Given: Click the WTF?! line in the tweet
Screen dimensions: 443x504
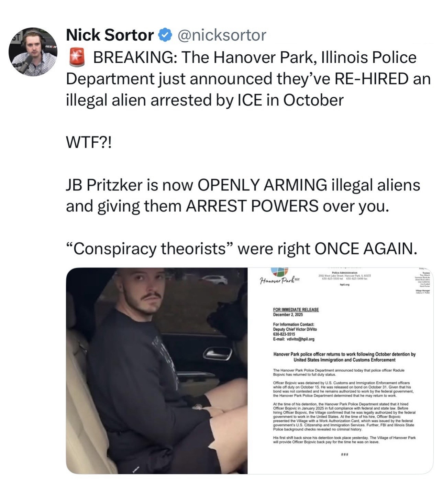Looking at the screenshot, I should pyautogui.click(x=89, y=143).
